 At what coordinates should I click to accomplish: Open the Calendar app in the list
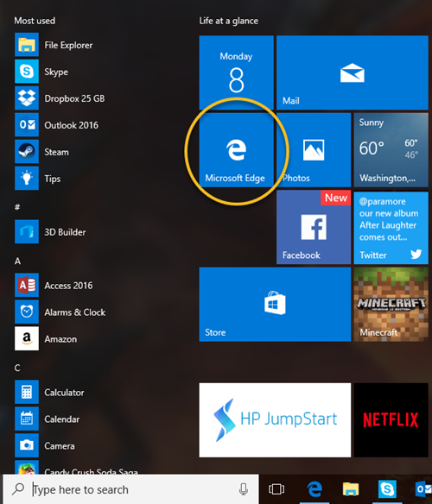[x=48, y=419]
